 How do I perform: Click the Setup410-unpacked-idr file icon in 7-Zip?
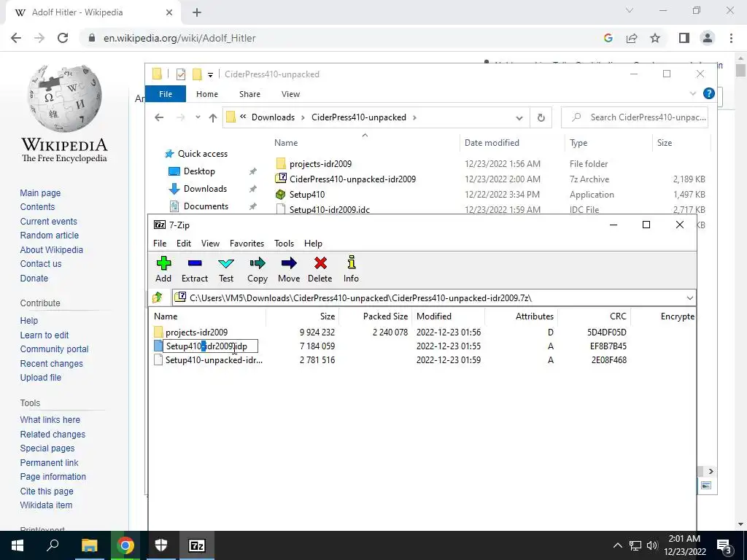[x=158, y=360]
